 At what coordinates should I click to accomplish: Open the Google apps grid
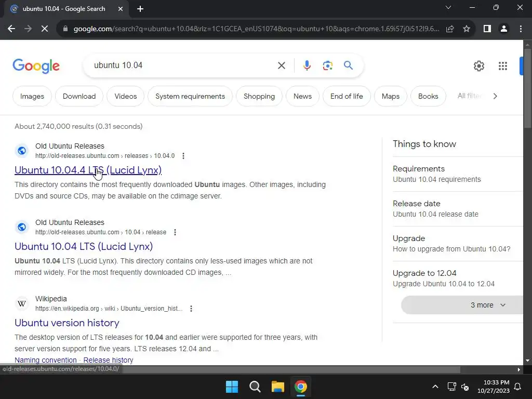point(503,66)
